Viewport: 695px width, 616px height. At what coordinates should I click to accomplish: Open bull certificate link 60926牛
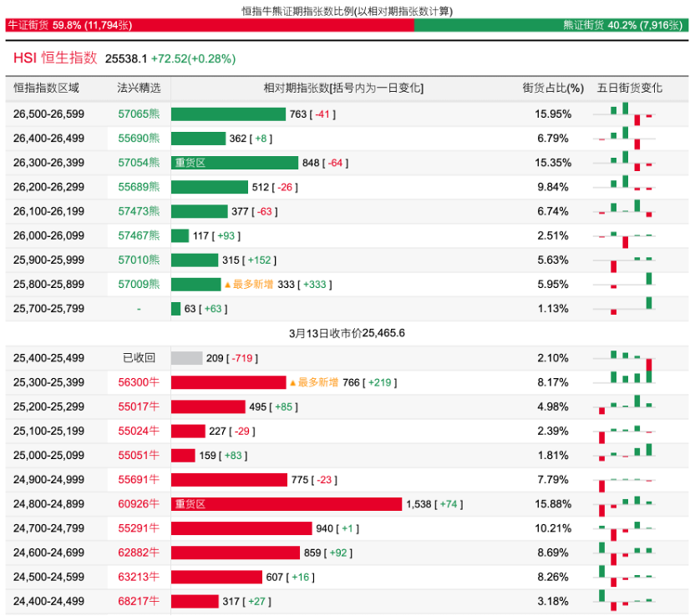[139, 504]
